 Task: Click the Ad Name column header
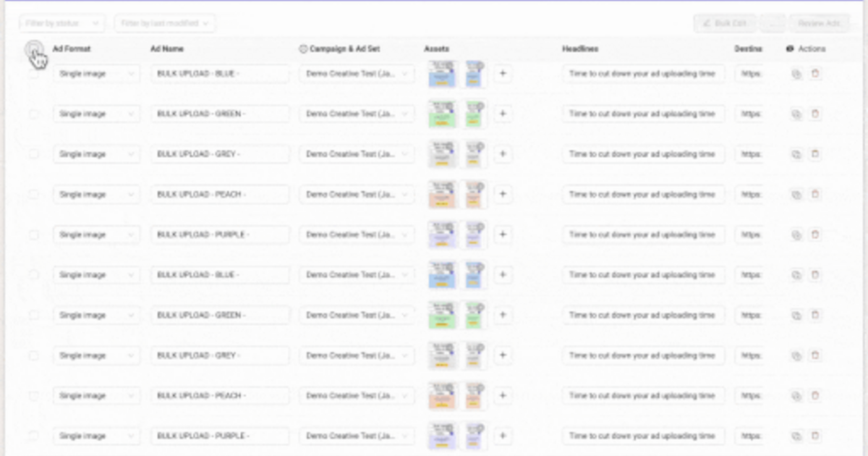[x=167, y=49]
